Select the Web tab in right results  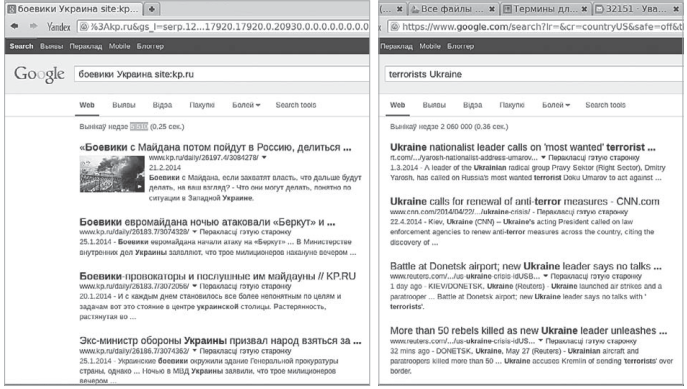(x=397, y=105)
